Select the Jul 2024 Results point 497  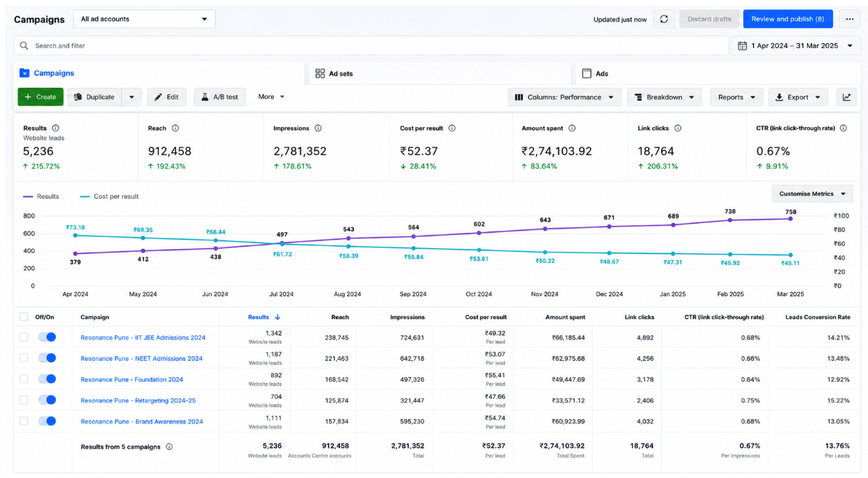tap(282, 244)
